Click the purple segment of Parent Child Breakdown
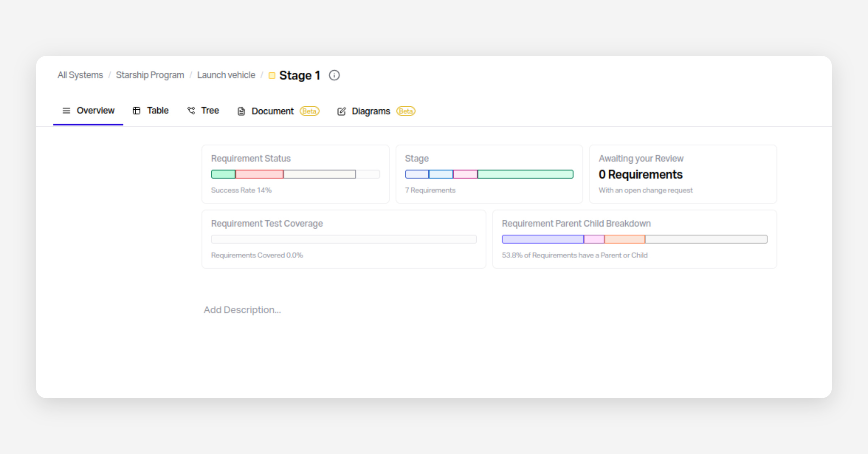 (542, 239)
